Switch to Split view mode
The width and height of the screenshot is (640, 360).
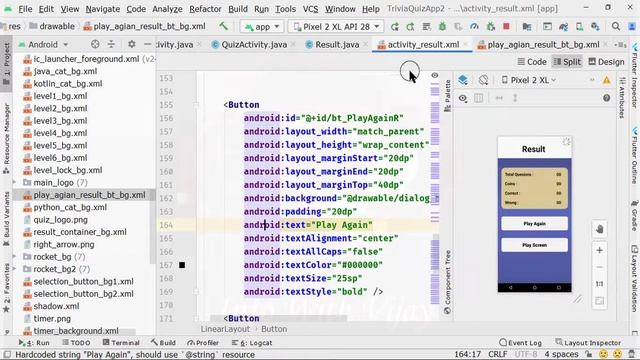(567, 62)
